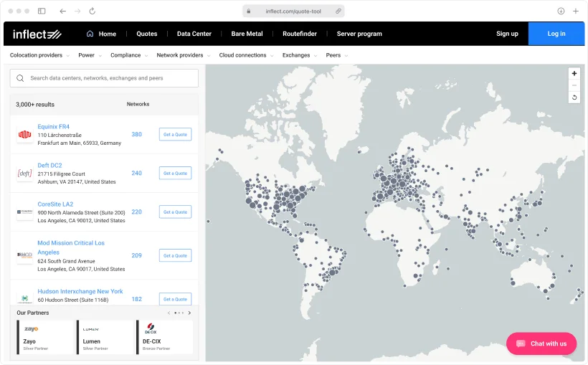Open Deft DC2 link
588x365 pixels.
coord(49,166)
